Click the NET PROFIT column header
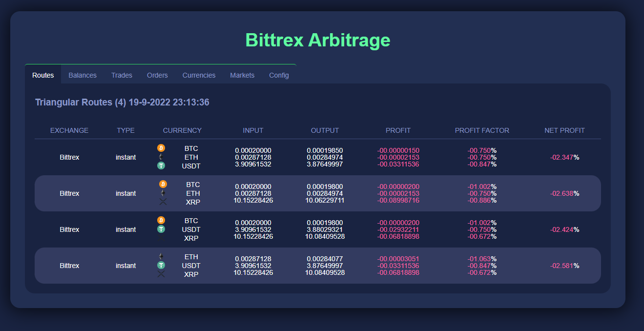The width and height of the screenshot is (644, 331). click(x=564, y=130)
